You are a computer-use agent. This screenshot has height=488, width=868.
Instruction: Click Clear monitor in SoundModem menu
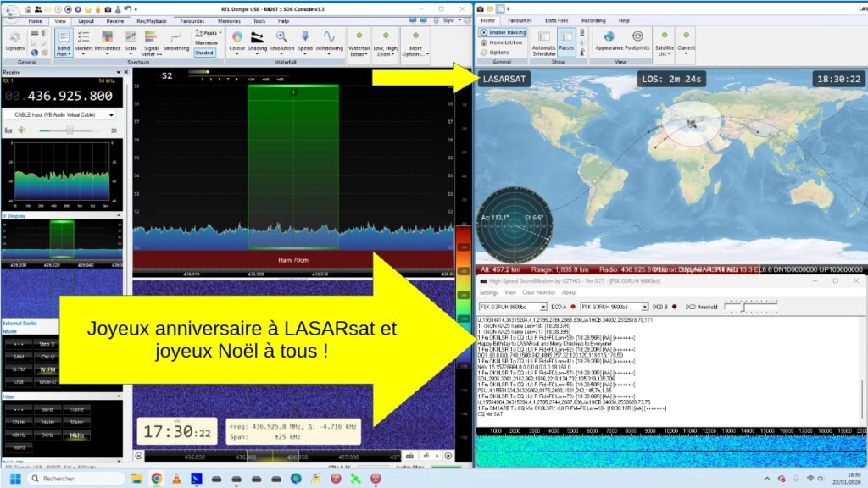point(540,292)
